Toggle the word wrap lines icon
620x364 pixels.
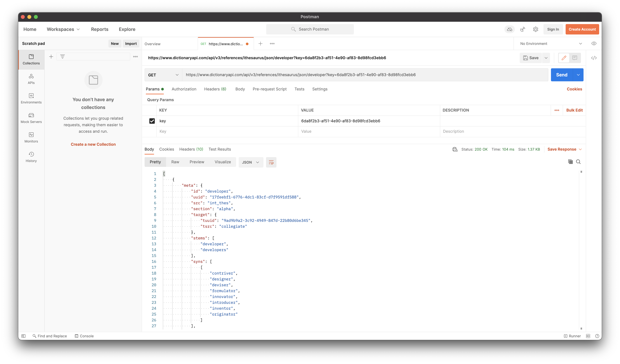pos(271,162)
